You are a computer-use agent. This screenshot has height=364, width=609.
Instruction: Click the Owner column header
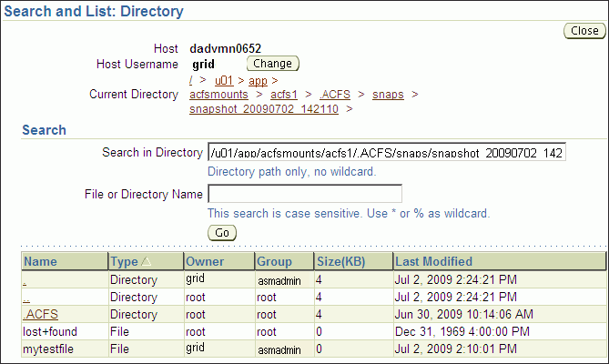pyautogui.click(x=205, y=262)
